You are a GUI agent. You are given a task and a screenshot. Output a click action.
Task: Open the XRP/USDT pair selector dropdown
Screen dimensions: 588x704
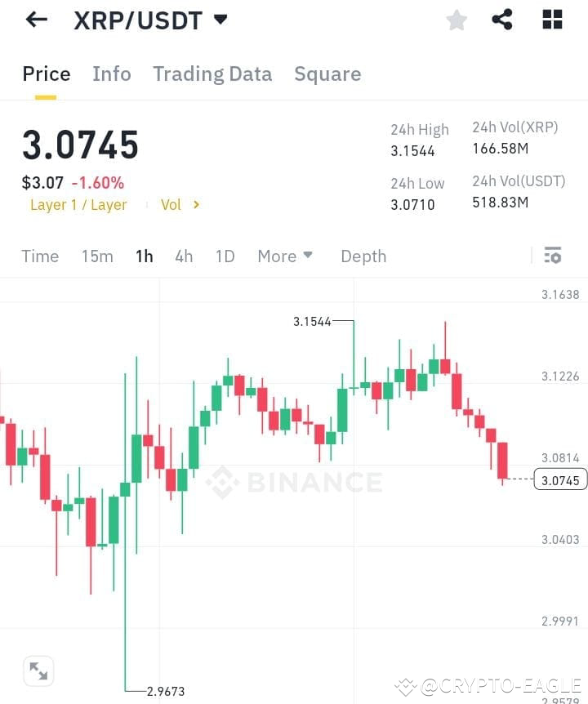click(x=220, y=20)
